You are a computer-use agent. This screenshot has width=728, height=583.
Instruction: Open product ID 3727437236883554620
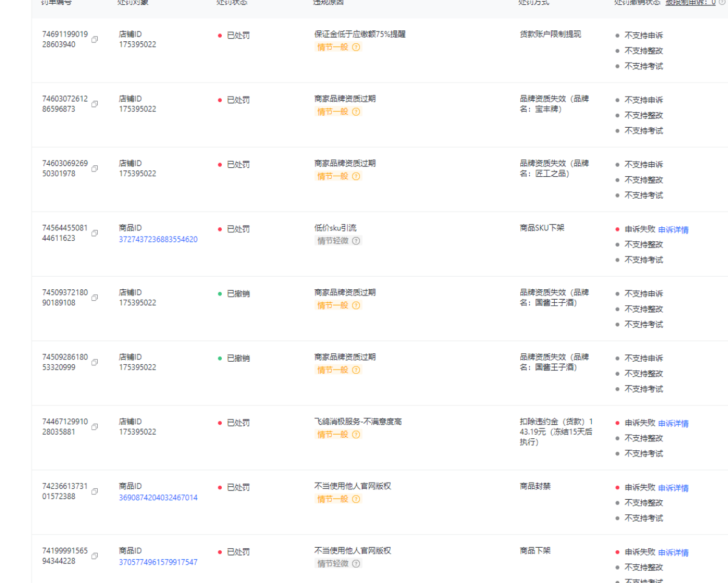[x=158, y=240]
